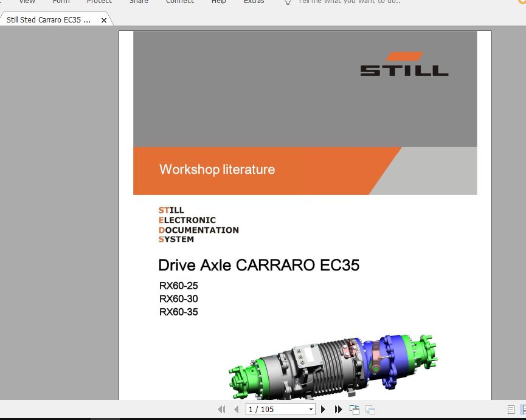Click the RX60-35 model text
The image size is (526, 420).
pyautogui.click(x=178, y=312)
